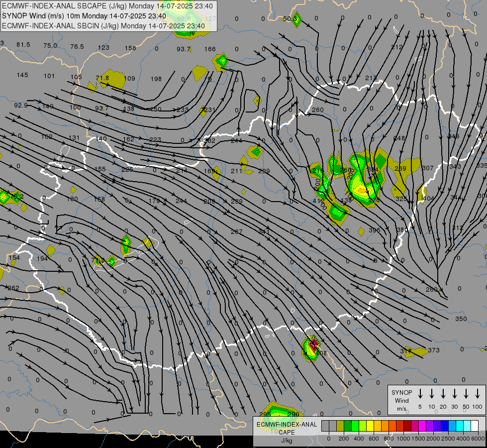Click the 200 tick label on colorbar

coord(344,439)
